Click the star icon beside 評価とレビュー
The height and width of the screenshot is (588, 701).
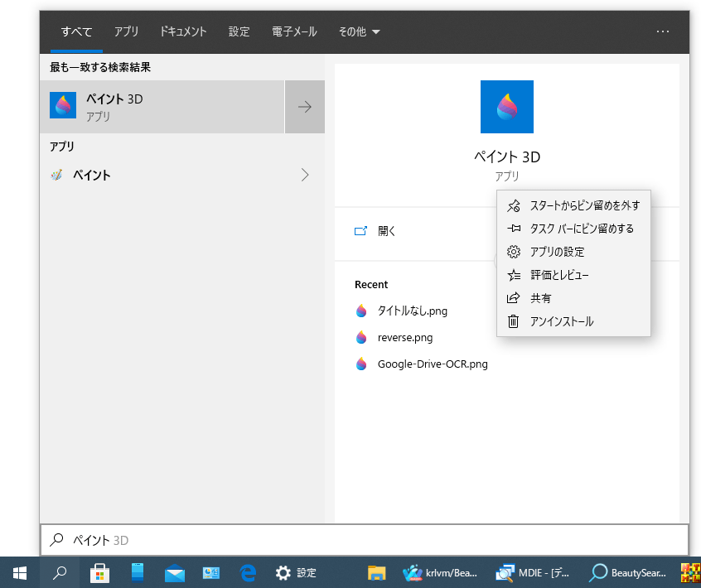[x=514, y=275]
